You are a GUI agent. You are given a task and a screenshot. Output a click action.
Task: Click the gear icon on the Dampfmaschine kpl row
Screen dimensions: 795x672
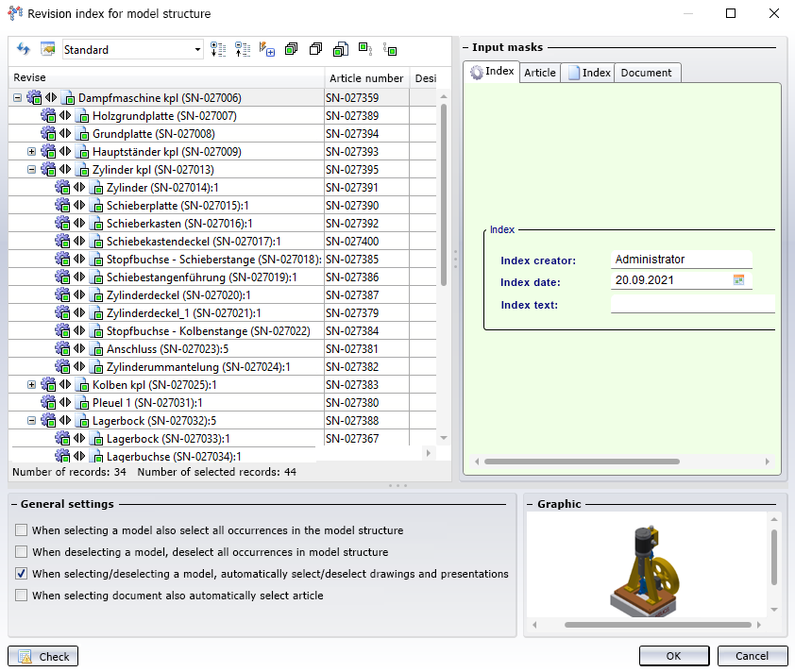[34, 97]
